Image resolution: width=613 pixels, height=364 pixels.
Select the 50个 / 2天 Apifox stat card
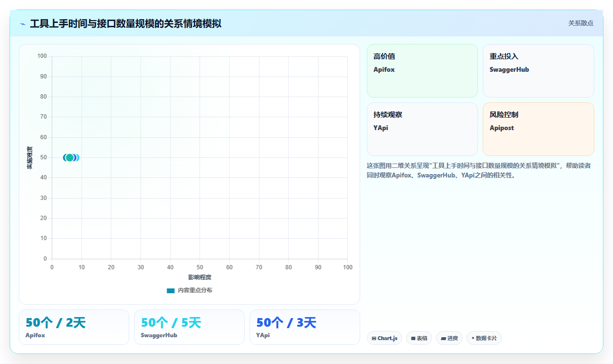pyautogui.click(x=74, y=327)
